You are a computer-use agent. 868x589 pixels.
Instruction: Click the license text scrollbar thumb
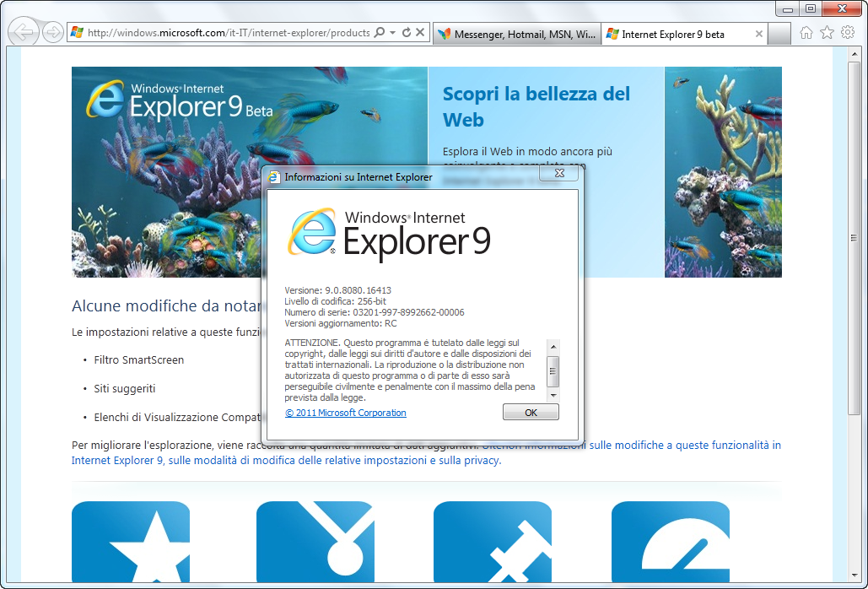[553, 371]
